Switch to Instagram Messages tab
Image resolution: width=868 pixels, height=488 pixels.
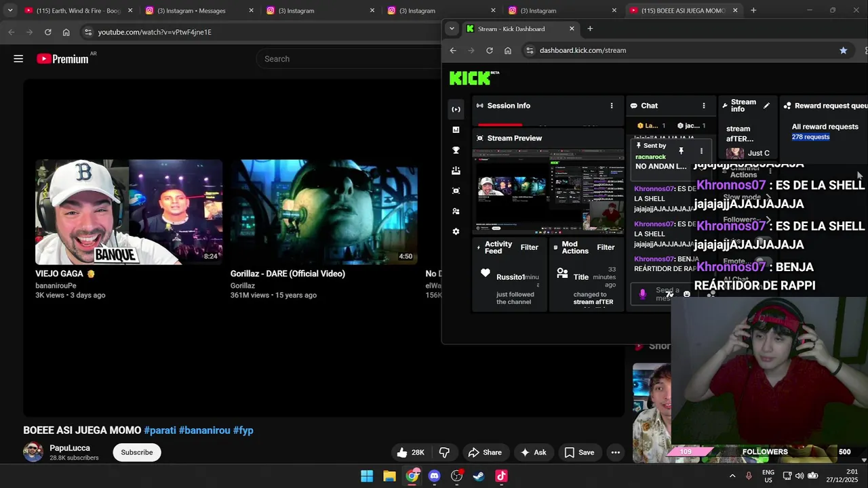(x=198, y=10)
